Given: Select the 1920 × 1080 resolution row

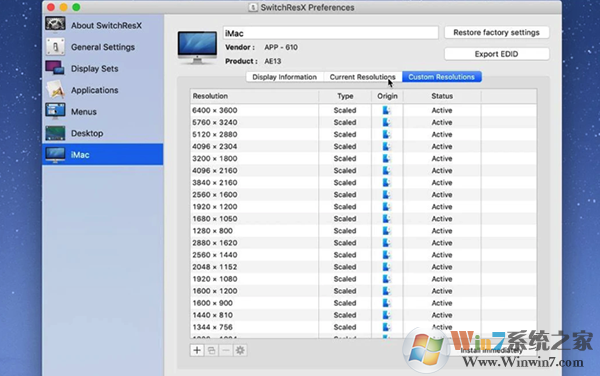Looking at the screenshot, I should pyautogui.click(x=364, y=279).
